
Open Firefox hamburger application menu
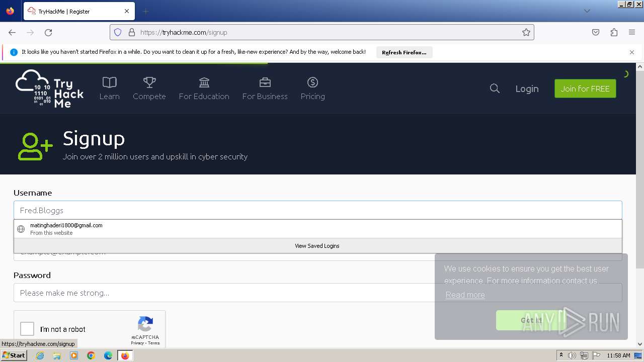[632, 32]
